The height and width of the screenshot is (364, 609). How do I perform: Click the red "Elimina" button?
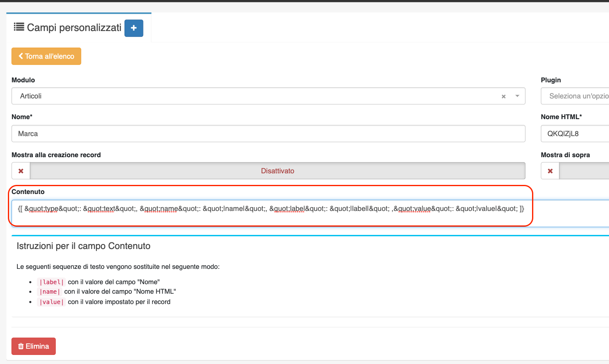[x=34, y=346]
